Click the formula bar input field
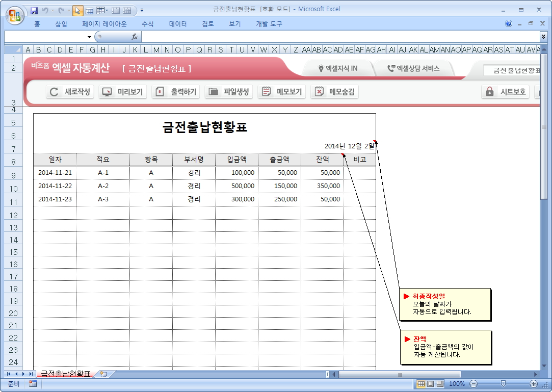552x392 pixels. click(340, 37)
